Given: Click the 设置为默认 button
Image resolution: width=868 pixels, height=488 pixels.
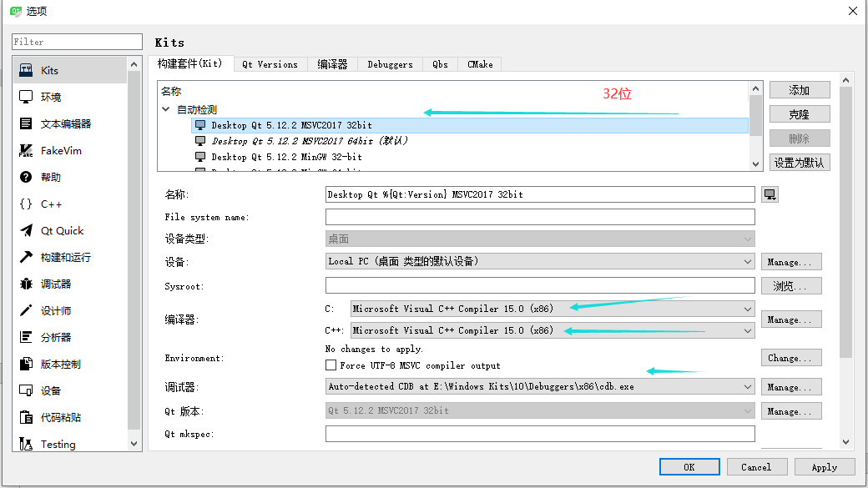Looking at the screenshot, I should tap(800, 163).
